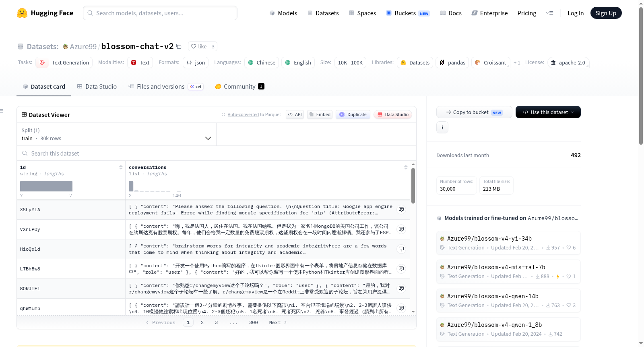Expand conversation in LTBhBw8 row

401,269
